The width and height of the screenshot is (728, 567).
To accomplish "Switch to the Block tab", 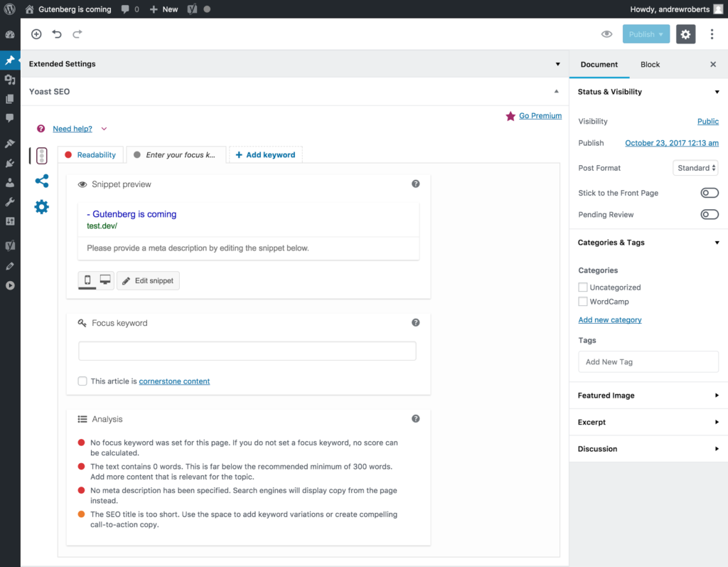I will coord(650,65).
